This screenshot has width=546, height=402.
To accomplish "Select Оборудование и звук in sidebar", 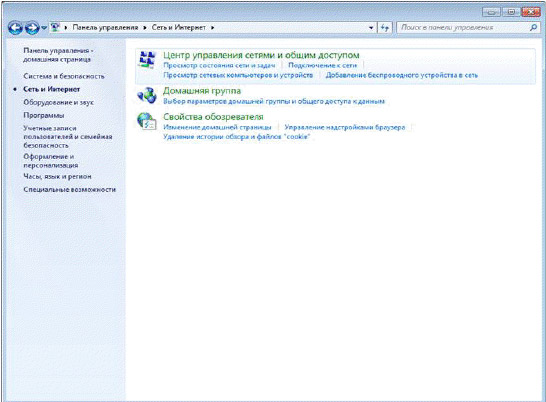I will coord(58,102).
